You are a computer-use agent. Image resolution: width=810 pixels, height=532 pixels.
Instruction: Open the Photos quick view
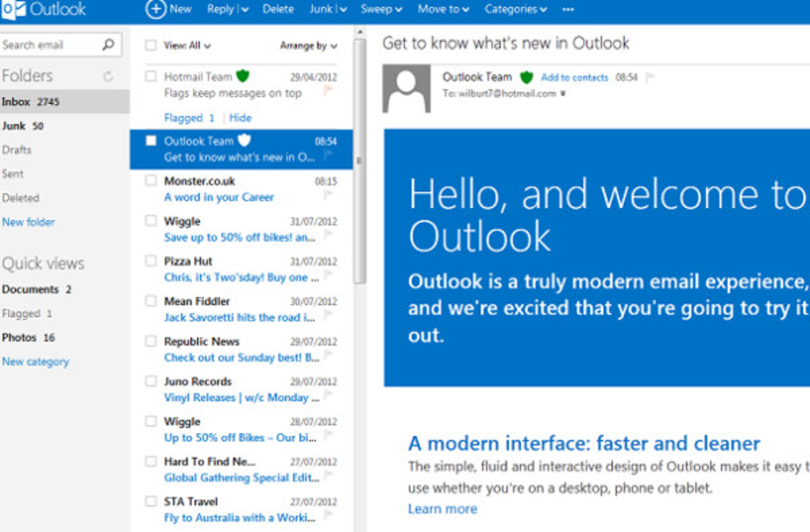tap(19, 338)
